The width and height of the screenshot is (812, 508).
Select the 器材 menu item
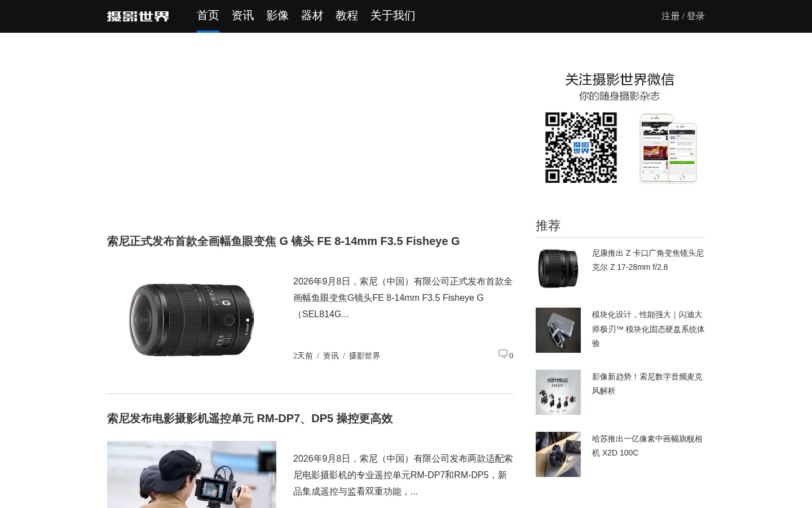click(312, 16)
